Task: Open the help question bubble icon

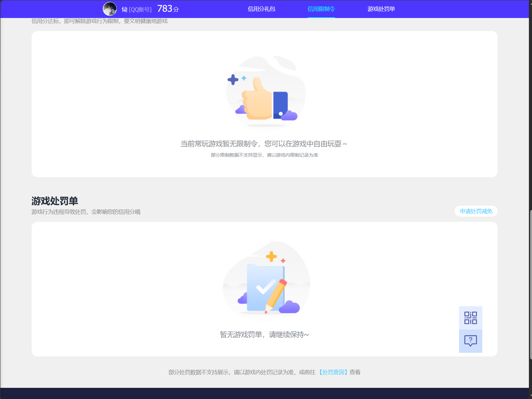Action: click(x=471, y=341)
